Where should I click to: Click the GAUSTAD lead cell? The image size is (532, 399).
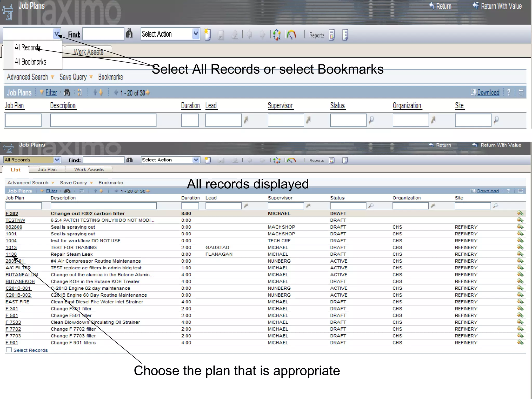(x=217, y=248)
